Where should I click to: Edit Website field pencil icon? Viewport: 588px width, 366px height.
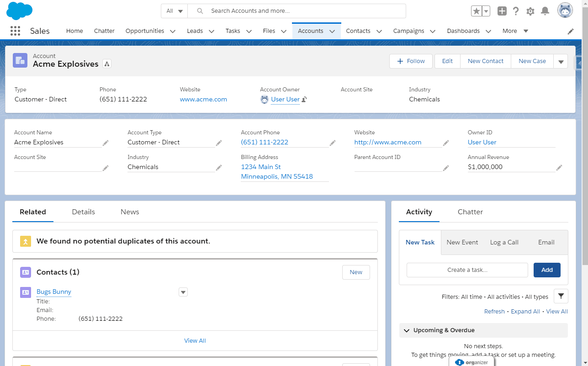point(446,143)
